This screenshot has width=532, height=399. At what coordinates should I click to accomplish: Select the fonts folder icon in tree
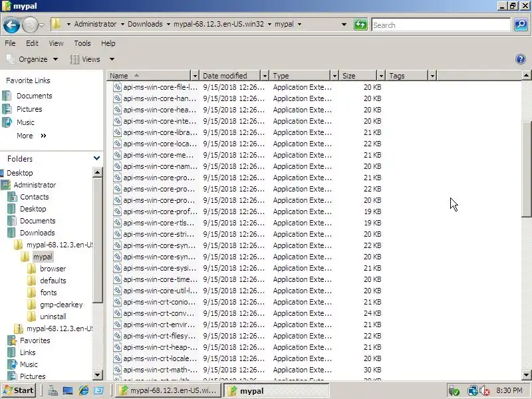[x=31, y=293]
